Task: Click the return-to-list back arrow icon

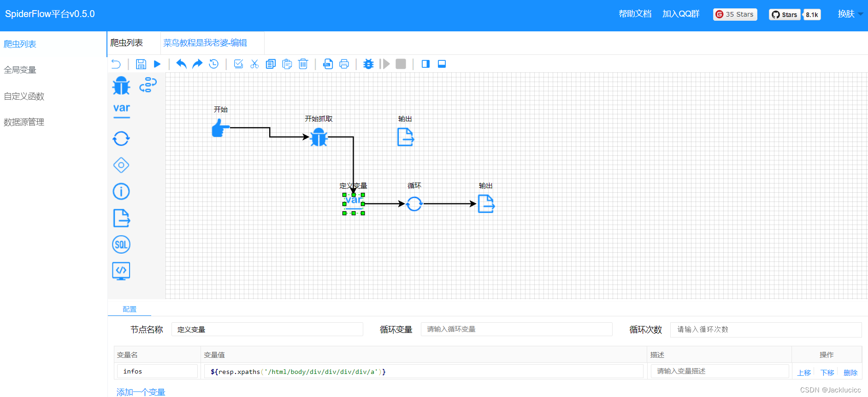Action: click(x=116, y=64)
